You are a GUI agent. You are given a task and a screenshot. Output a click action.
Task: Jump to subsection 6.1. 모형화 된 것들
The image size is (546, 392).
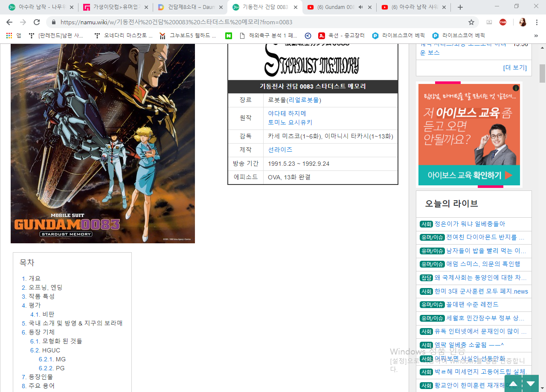(56, 341)
